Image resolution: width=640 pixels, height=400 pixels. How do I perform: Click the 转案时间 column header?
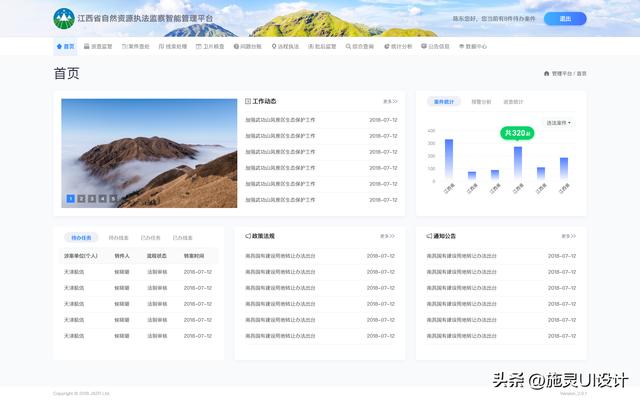194,256
